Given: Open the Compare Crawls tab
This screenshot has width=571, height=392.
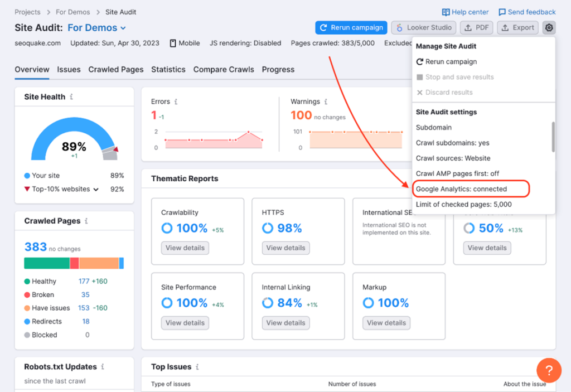Looking at the screenshot, I should pos(224,70).
